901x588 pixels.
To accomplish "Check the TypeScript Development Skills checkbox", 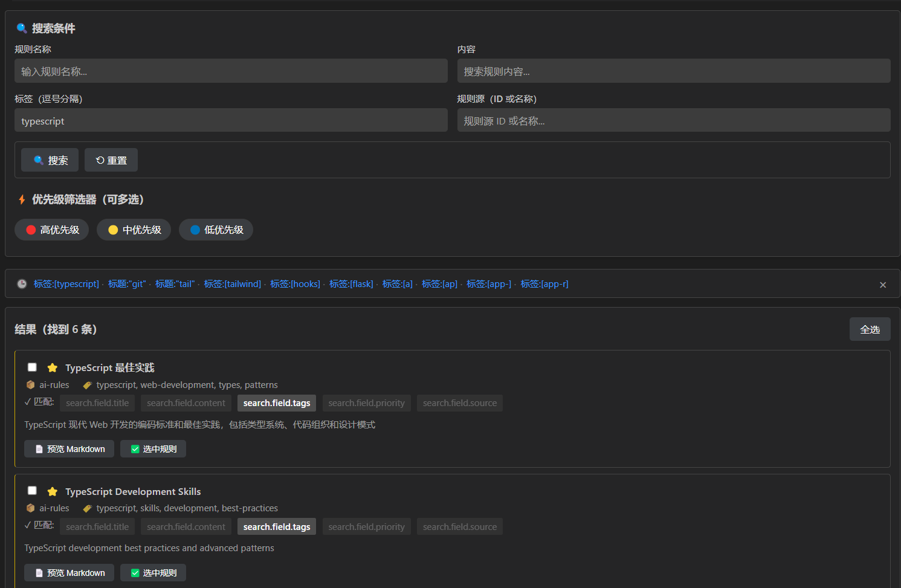I will [x=32, y=491].
